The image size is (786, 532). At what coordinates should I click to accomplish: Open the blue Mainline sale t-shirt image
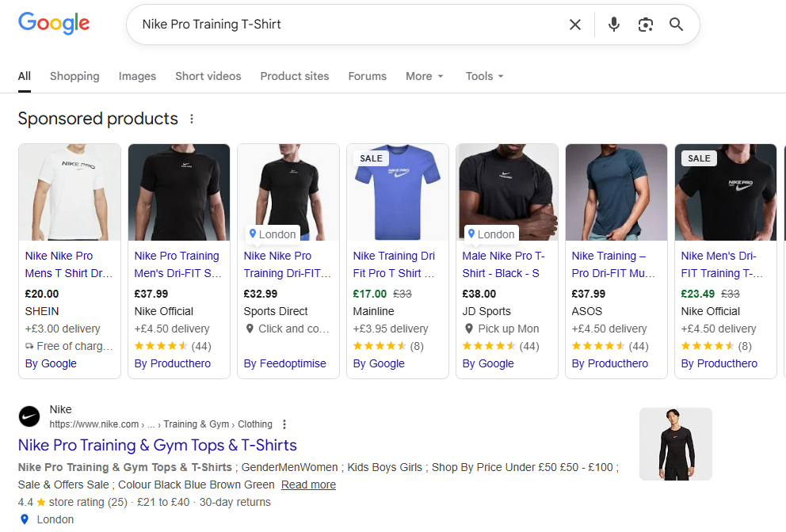tap(398, 192)
